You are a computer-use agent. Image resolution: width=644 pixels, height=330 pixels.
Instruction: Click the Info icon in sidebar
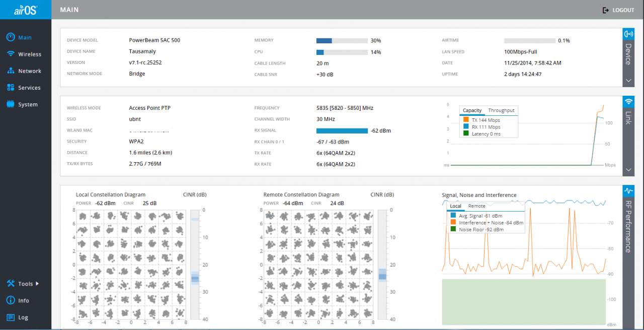(10, 300)
